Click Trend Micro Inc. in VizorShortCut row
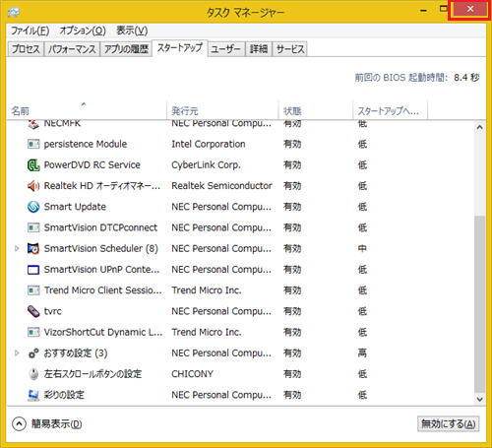492x448 pixels. 207,333
